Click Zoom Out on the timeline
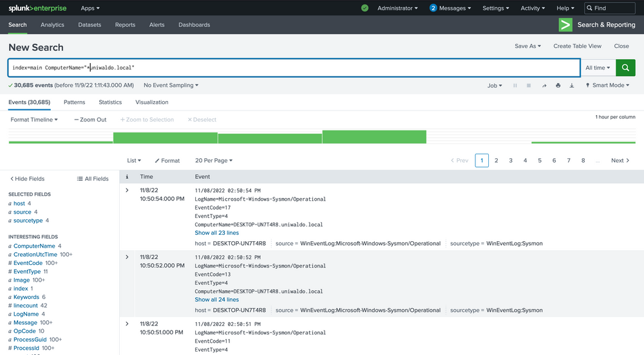Viewport: 644px width, 355px height. pos(90,120)
